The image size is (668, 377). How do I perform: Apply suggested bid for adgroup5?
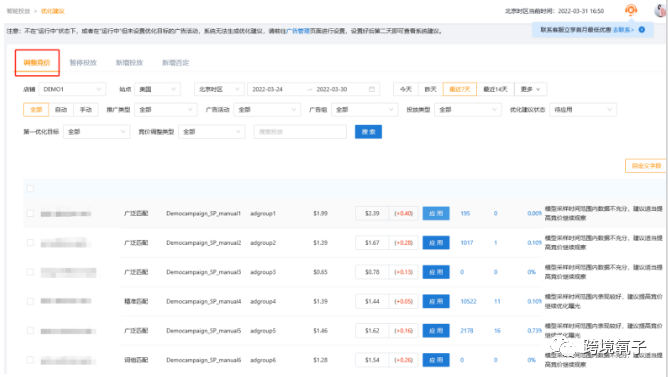(436, 331)
